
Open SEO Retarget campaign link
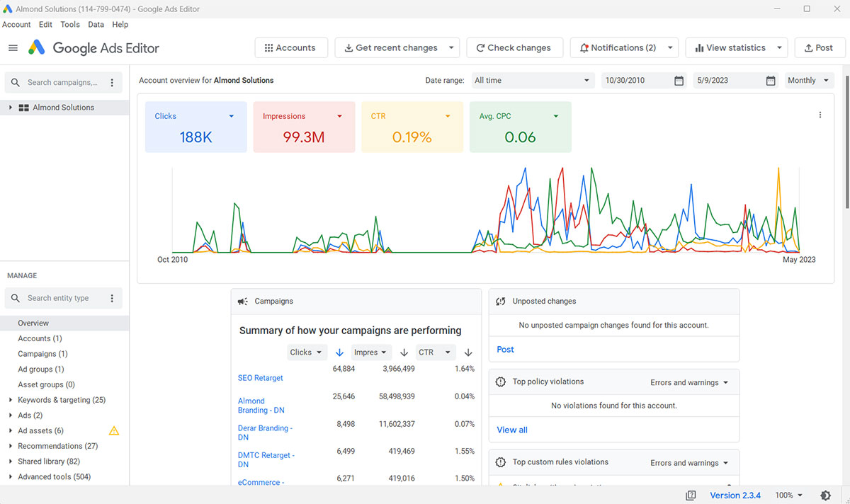[261, 378]
